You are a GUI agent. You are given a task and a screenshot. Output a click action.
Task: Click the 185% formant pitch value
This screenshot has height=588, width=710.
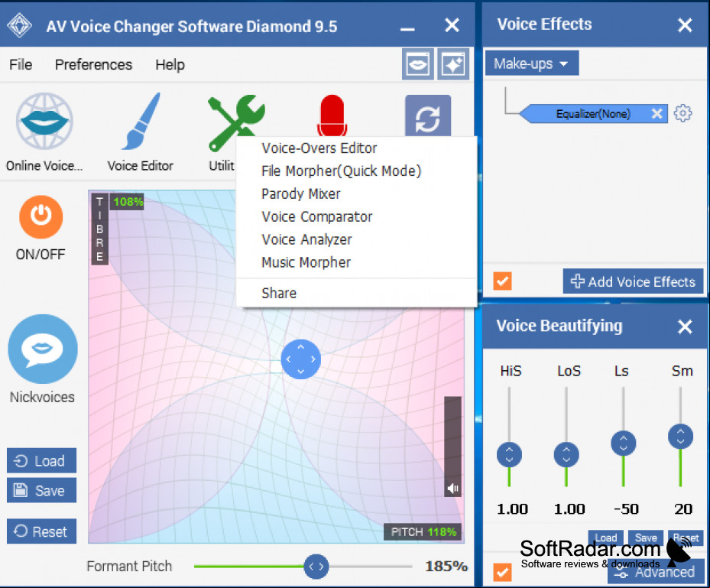(x=446, y=566)
